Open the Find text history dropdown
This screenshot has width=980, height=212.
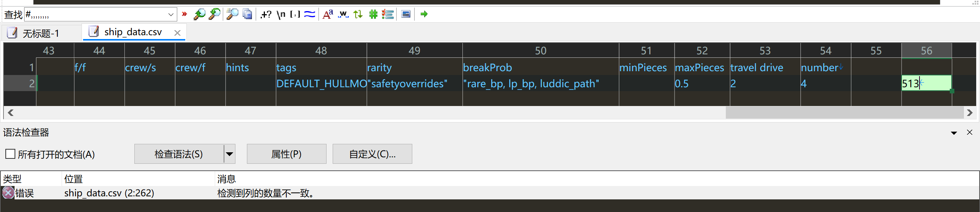pos(171,15)
